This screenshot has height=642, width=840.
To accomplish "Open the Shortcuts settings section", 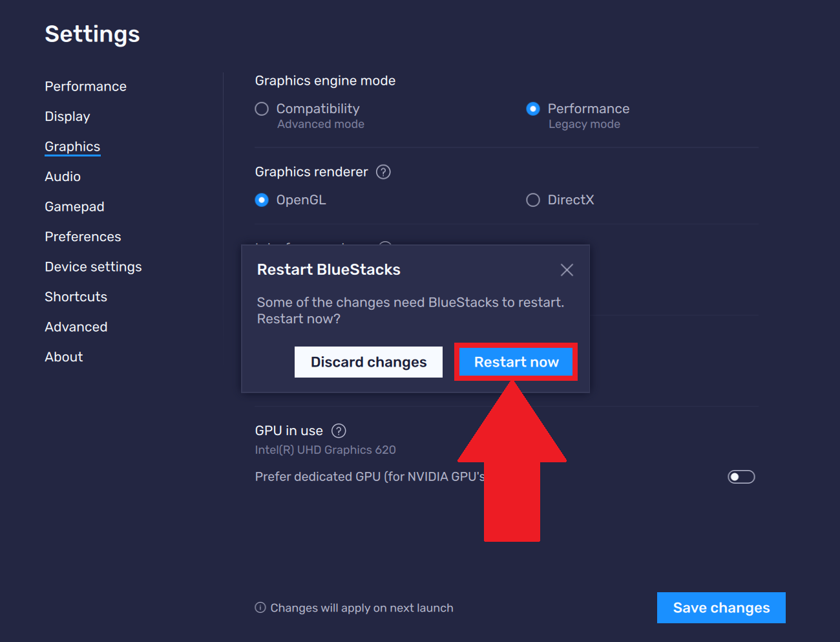I will [76, 297].
